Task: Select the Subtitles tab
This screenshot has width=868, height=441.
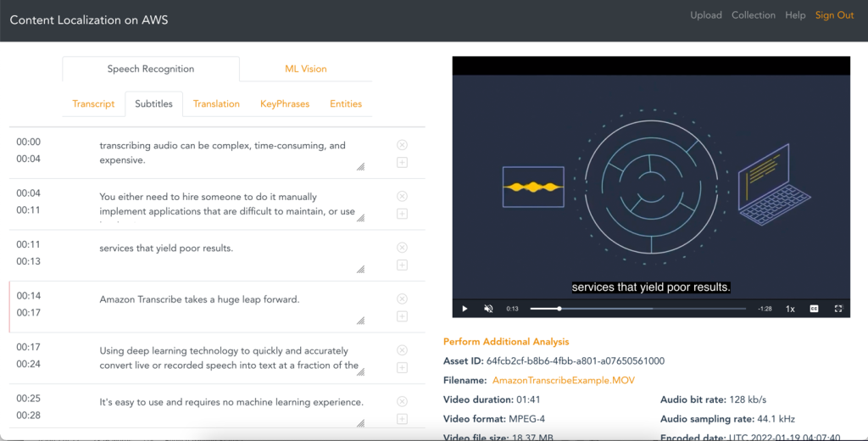Action: 154,103
